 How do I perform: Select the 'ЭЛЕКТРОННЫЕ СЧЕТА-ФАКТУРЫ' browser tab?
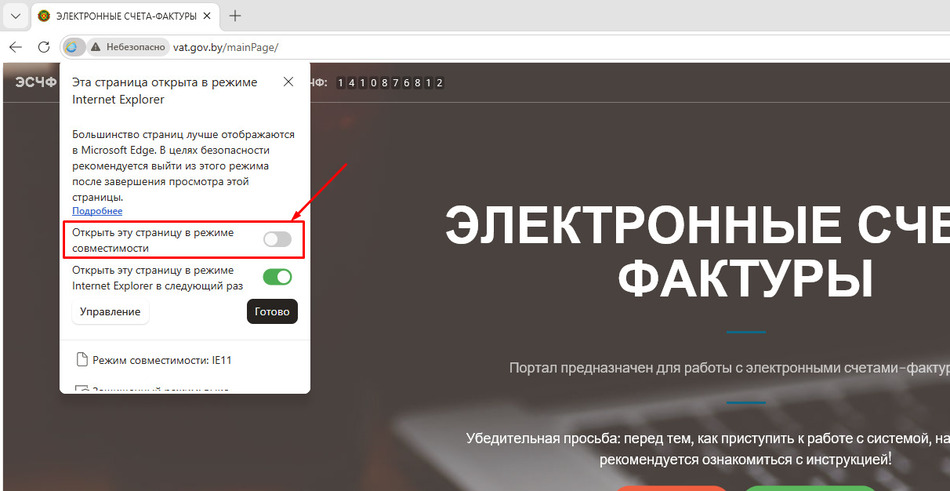(x=124, y=16)
